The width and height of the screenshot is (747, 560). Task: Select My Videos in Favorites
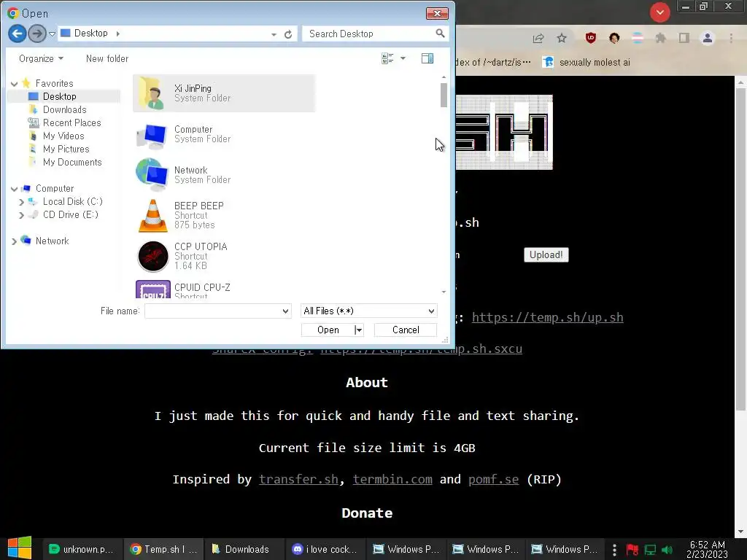63,136
